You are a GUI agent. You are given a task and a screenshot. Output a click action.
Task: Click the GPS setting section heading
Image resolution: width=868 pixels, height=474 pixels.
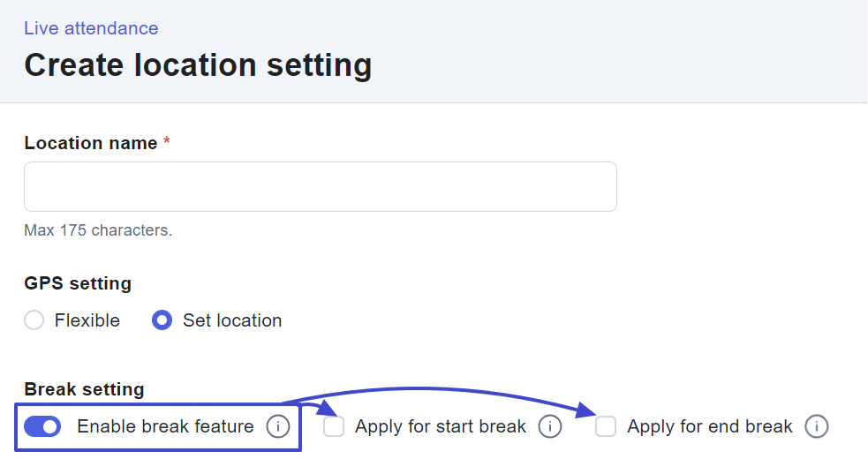click(x=78, y=283)
